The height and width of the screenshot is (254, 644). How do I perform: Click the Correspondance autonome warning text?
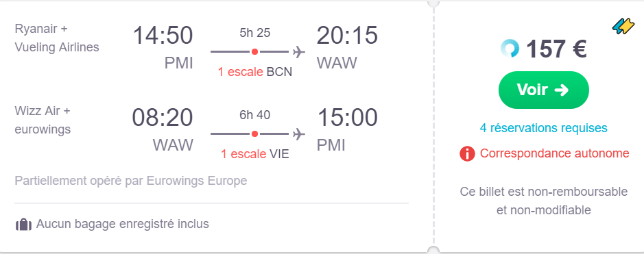point(554,153)
